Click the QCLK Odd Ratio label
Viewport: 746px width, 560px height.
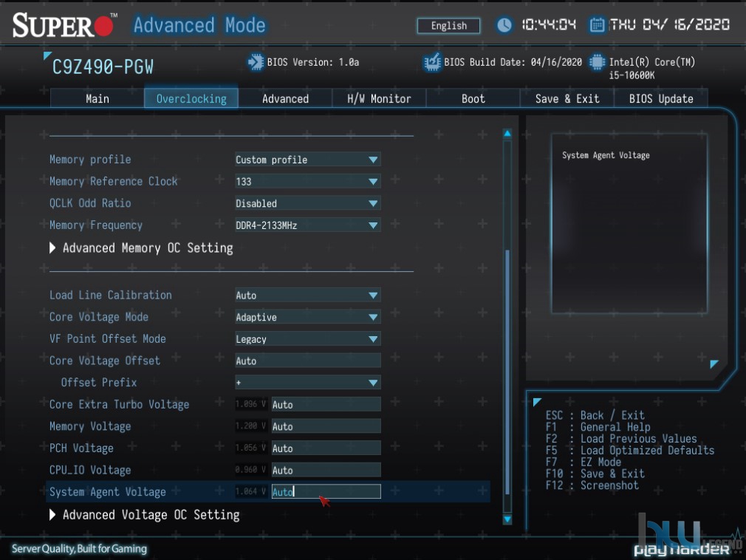point(90,203)
